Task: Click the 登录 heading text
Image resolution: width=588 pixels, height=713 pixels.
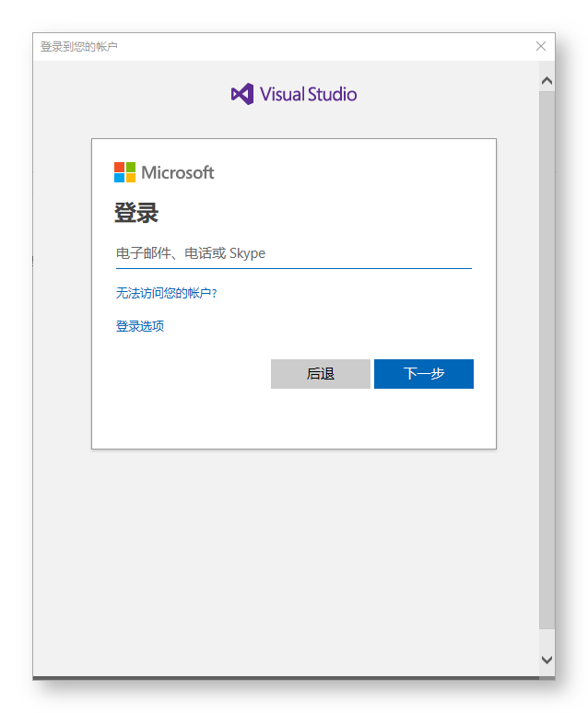Action: (x=136, y=214)
